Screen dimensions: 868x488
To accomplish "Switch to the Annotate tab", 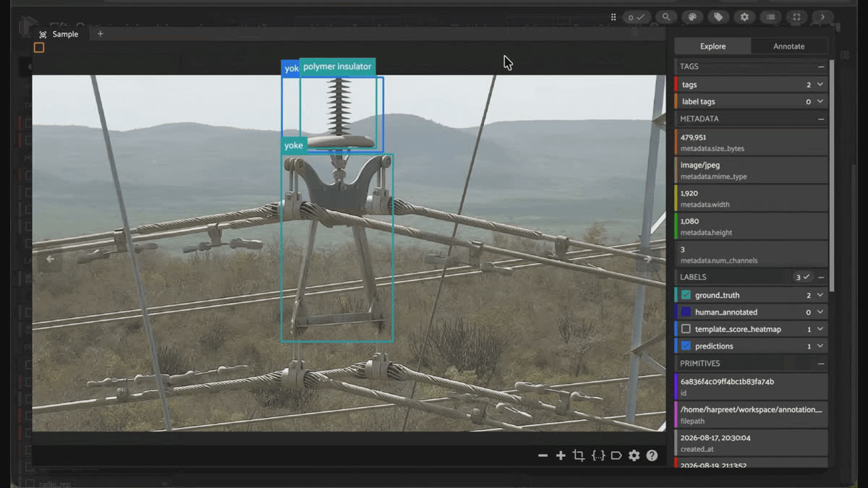I will tap(789, 46).
